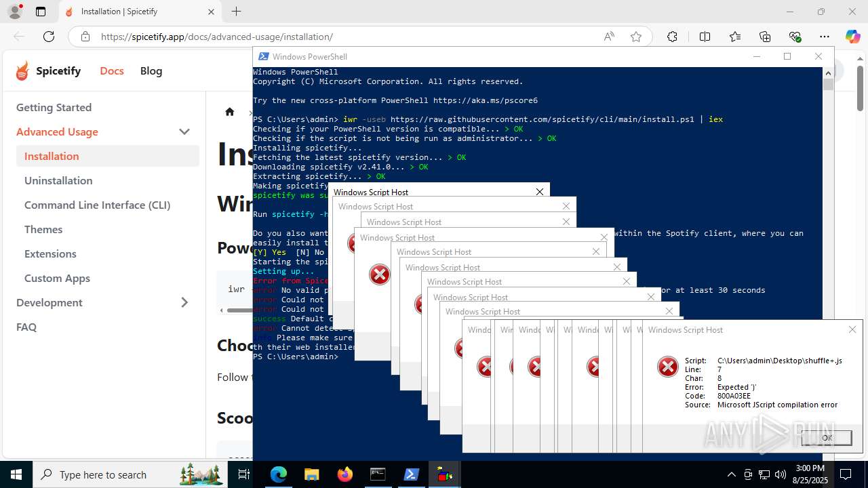868x488 pixels.
Task: Open the Edge Favorites list icon
Action: 735,37
